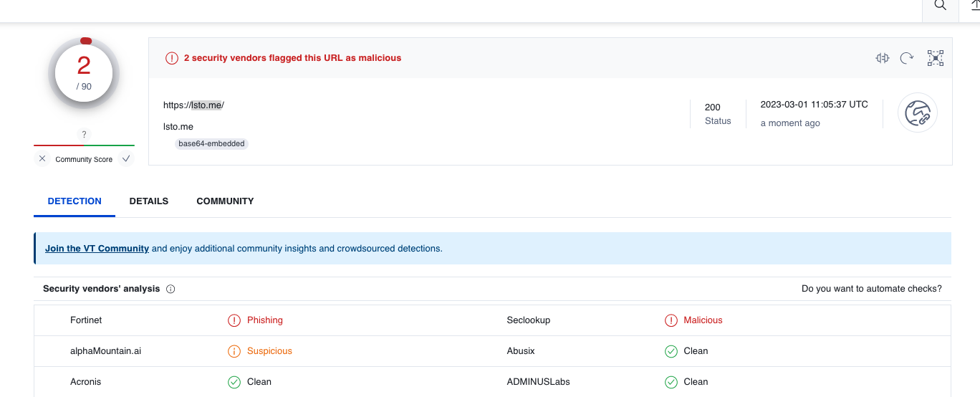Click the Seclookup Malicious alert icon

pyautogui.click(x=671, y=320)
